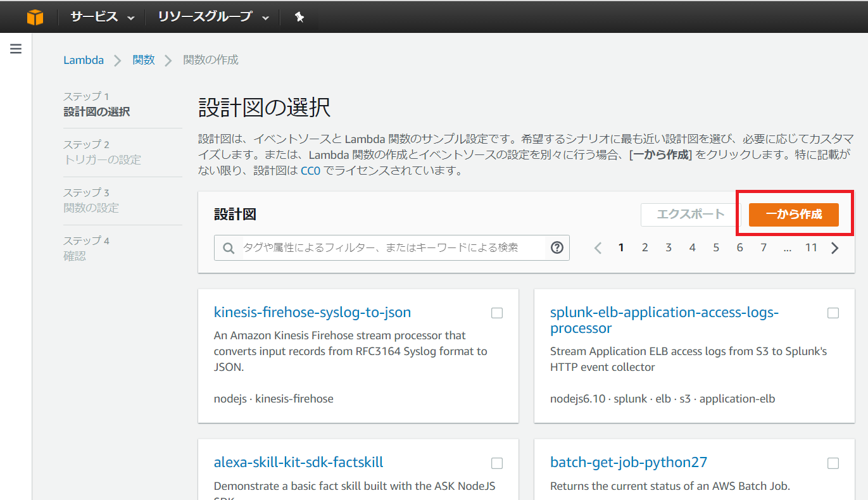Viewport: 868px width, 500px height.
Task: Check the splunk-elb-application-access-logs-processor checkbox
Action: pyautogui.click(x=833, y=313)
